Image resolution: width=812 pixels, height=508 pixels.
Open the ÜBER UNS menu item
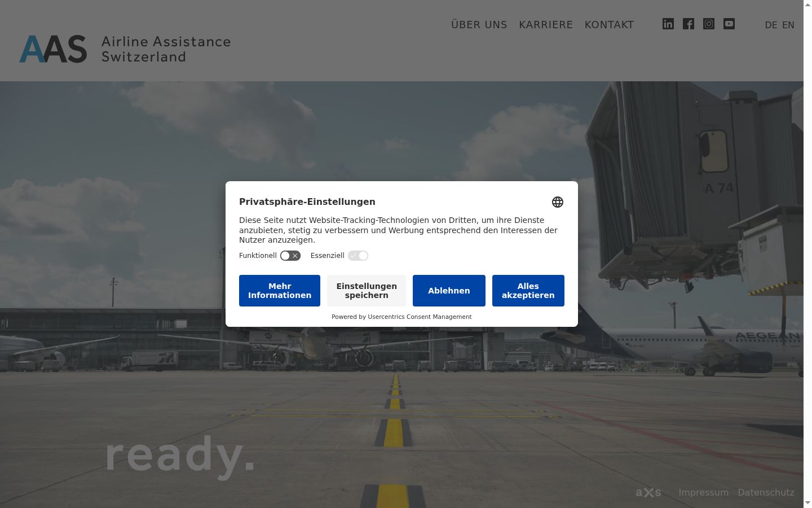click(479, 25)
